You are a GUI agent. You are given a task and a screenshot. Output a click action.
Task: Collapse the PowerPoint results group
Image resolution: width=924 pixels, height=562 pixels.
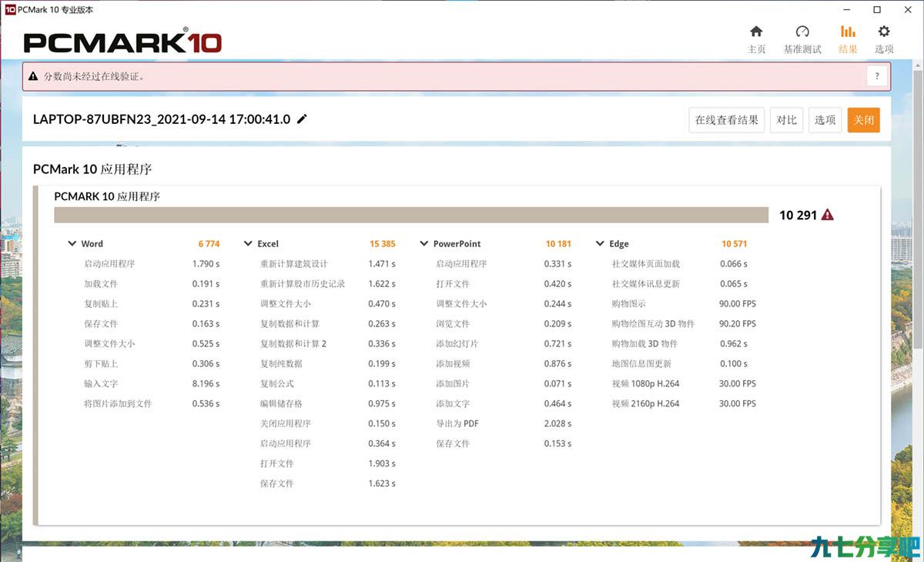[x=424, y=244]
